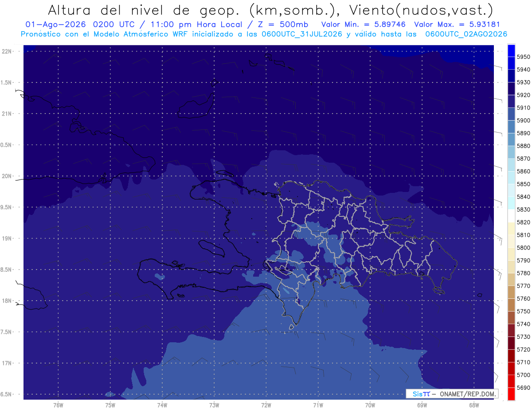Screen dimensions: 532x411
Task: Click the longitude axis label "76W"
Action: coord(58,405)
